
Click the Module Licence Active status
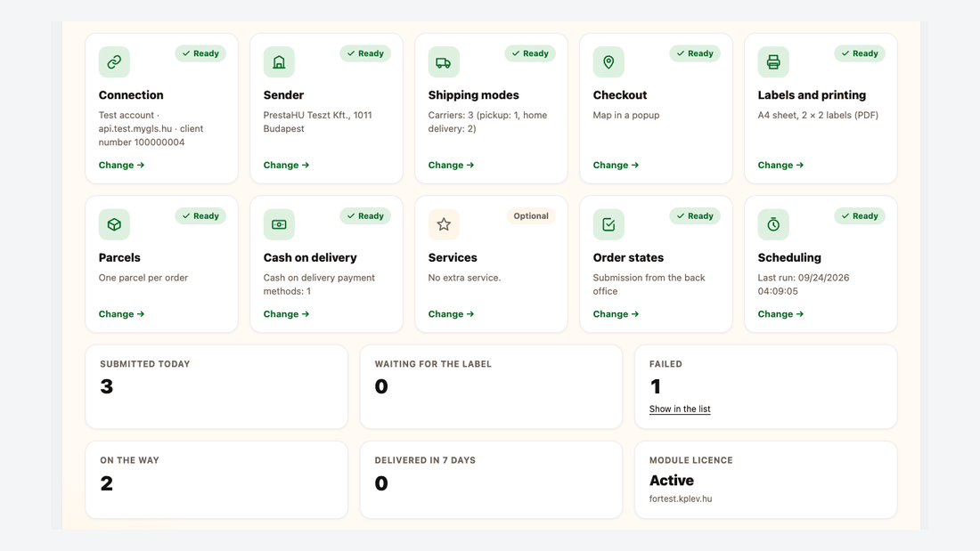671,481
